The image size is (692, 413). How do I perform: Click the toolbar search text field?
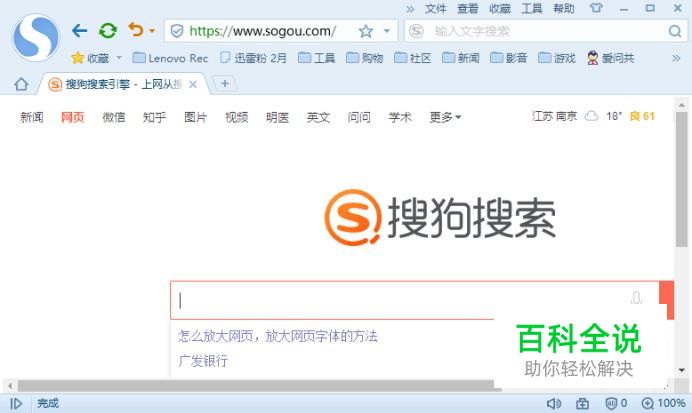pyautogui.click(x=545, y=31)
